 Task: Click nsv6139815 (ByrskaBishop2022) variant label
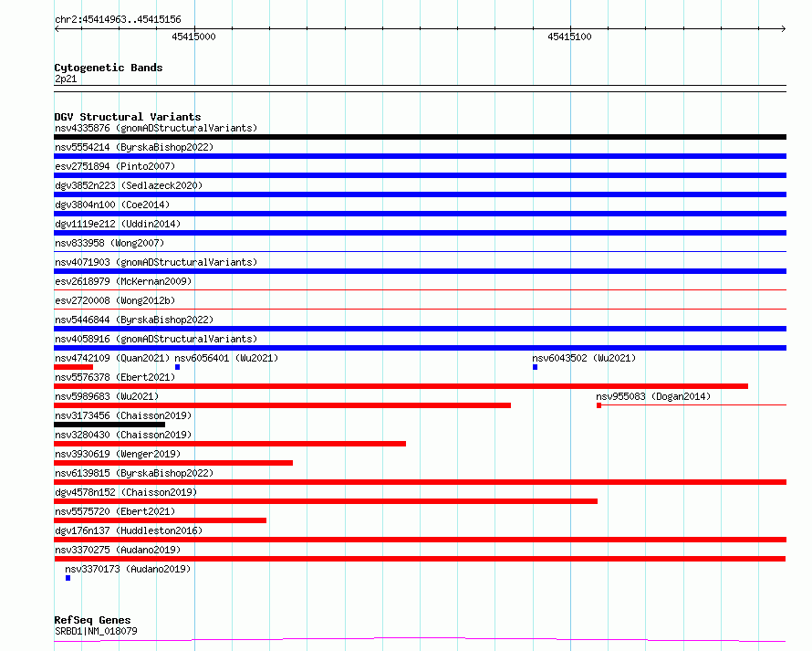click(x=134, y=473)
